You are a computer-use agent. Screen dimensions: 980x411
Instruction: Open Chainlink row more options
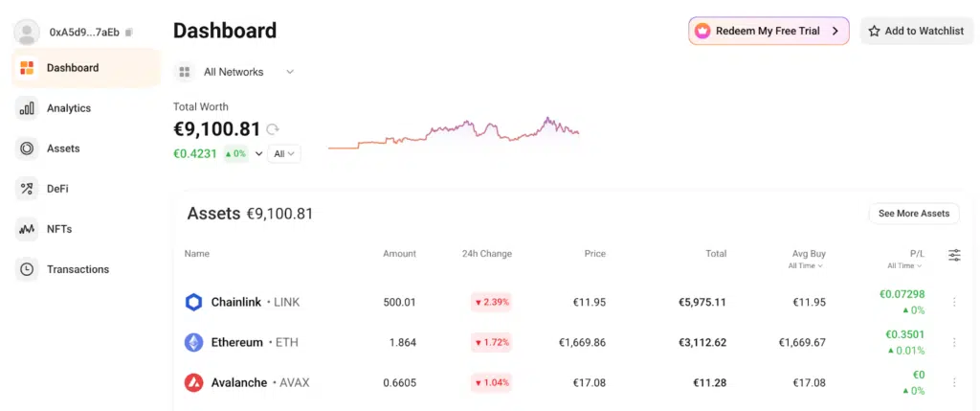coord(954,303)
